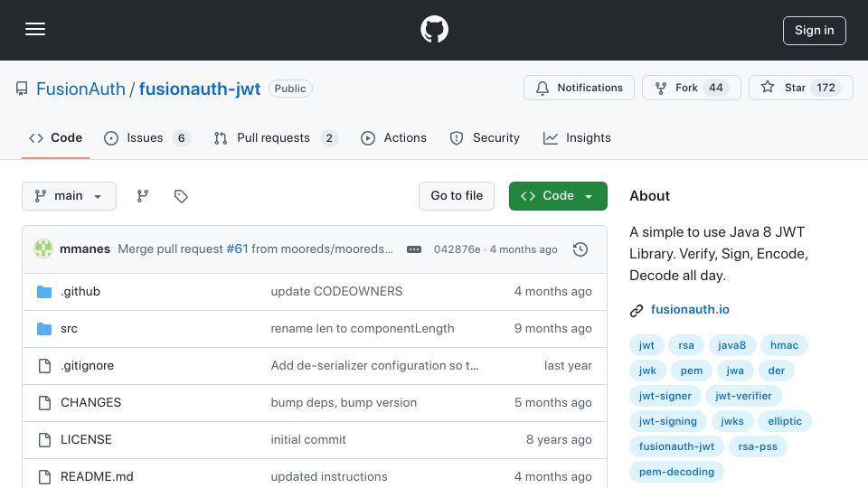This screenshot has width=868, height=488.
Task: Open the hamburger navigation menu
Action: pyautogui.click(x=35, y=29)
